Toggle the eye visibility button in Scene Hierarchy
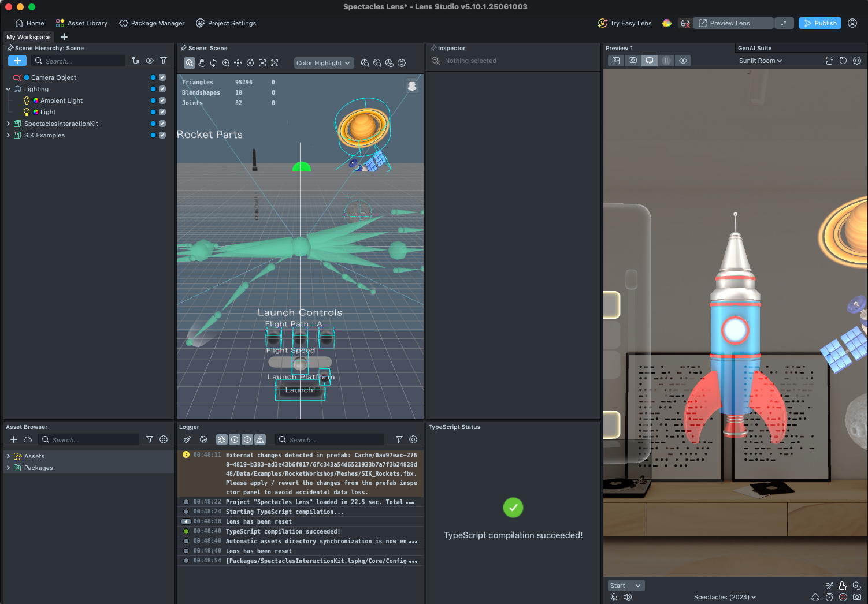The height and width of the screenshot is (604, 868). pos(150,61)
